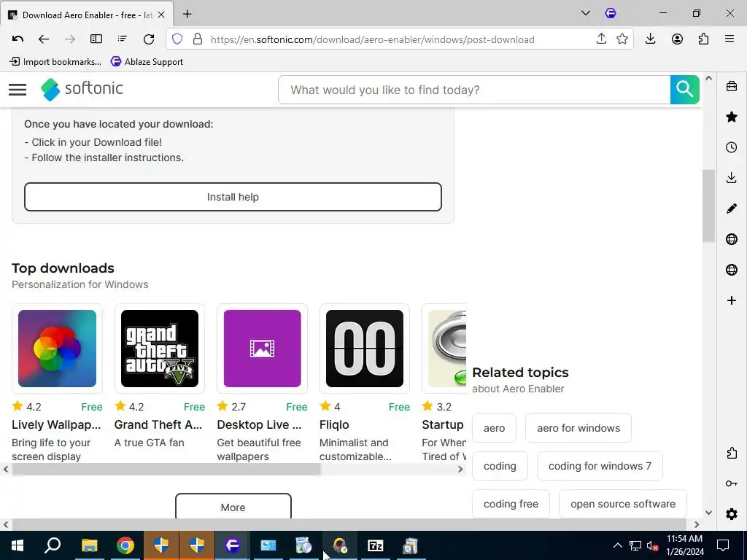Open the sidebar history clock icon

click(731, 147)
